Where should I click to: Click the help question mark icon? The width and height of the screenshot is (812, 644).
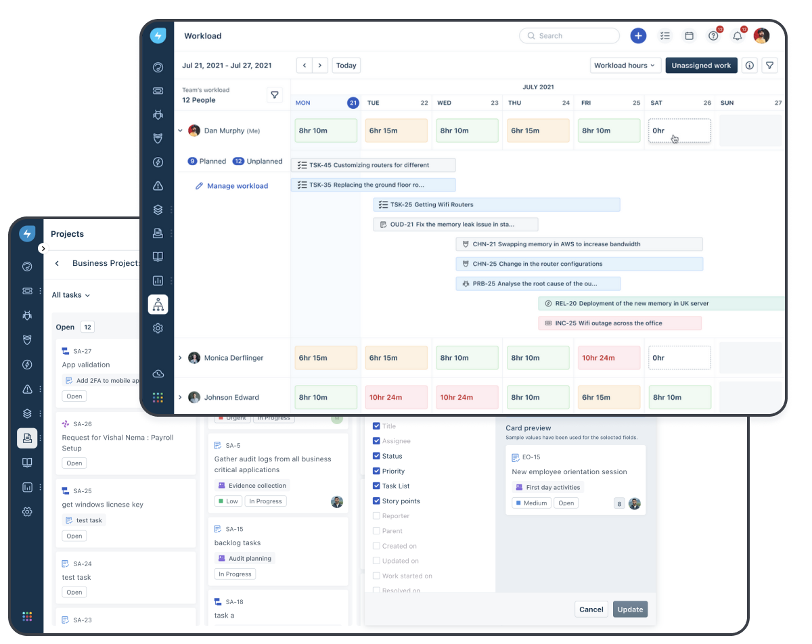[713, 36]
